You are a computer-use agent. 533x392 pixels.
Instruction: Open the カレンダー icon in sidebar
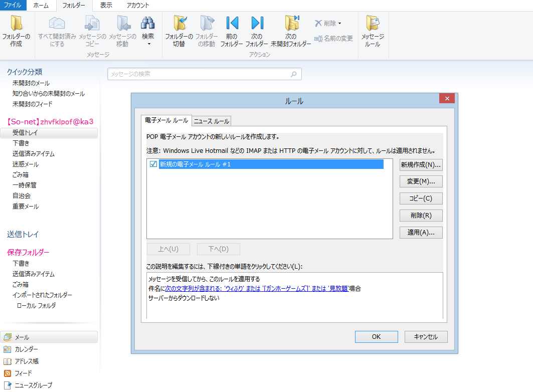[x=7, y=349]
